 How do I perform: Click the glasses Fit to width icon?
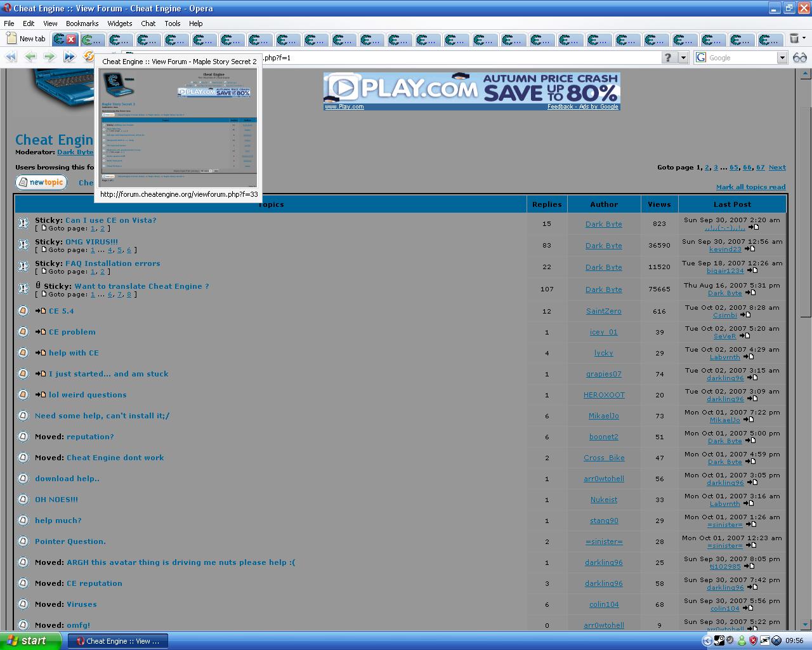coord(799,57)
